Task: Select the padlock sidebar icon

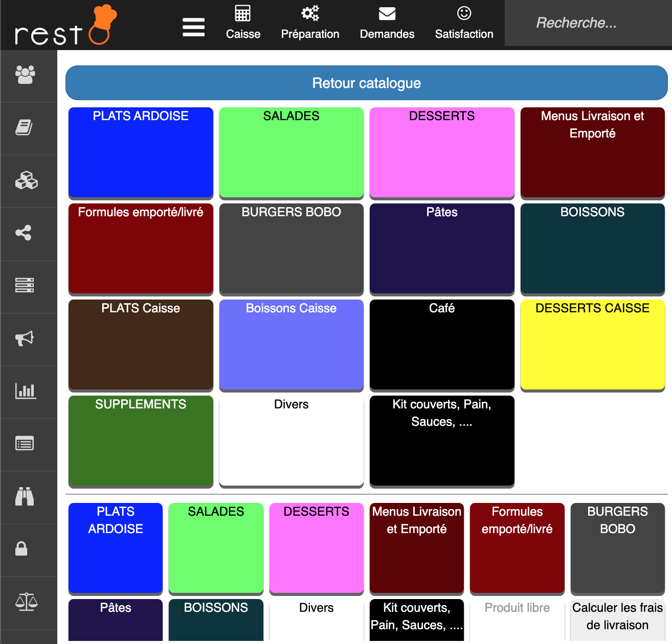Action: click(x=21, y=549)
